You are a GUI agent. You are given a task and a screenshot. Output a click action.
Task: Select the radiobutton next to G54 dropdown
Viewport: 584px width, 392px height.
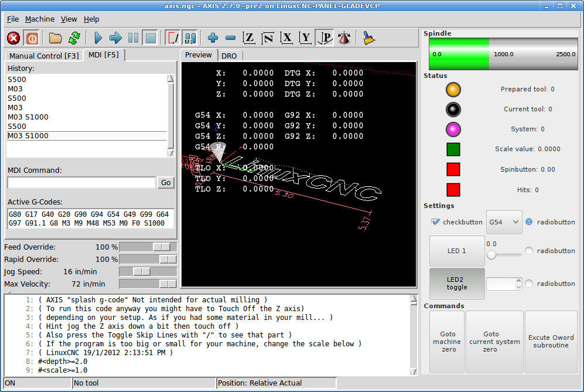point(529,222)
